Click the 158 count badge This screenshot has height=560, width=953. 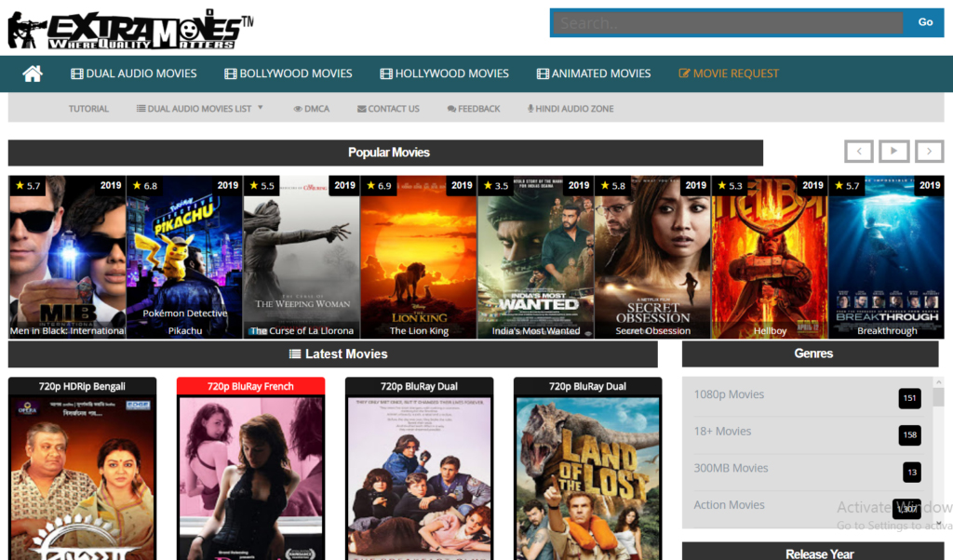(909, 434)
